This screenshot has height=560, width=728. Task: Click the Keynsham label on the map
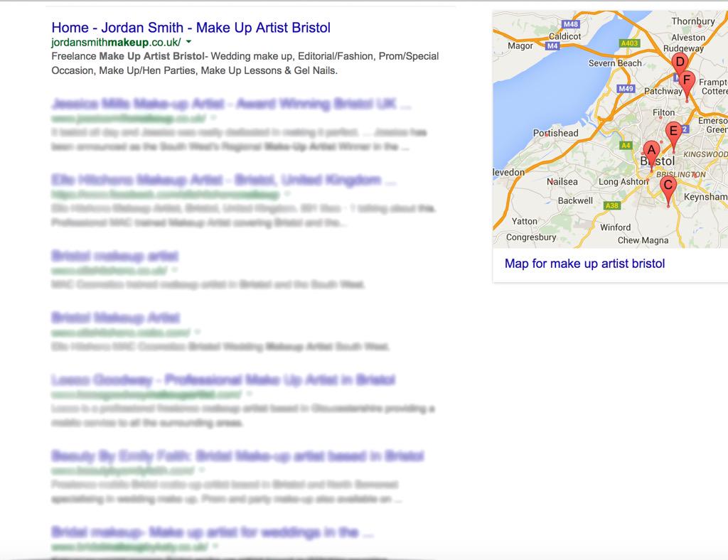(x=706, y=197)
